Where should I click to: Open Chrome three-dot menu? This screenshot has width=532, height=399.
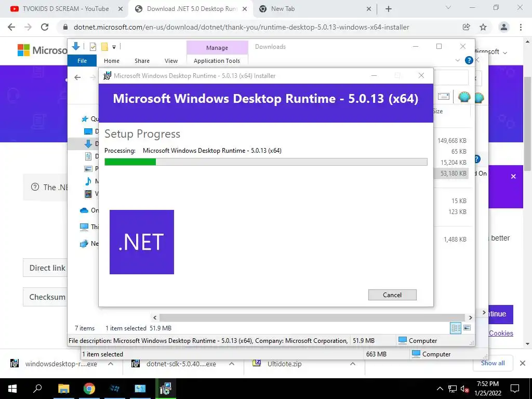[x=521, y=27]
